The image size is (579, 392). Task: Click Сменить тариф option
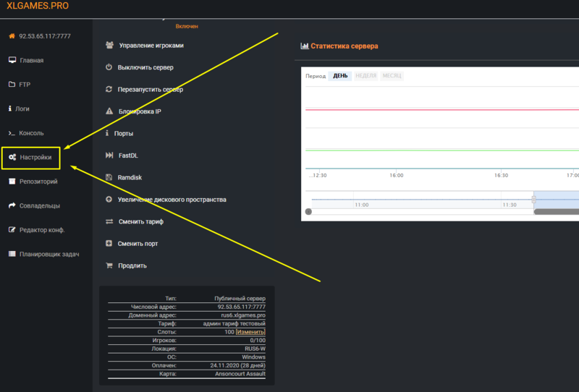(x=142, y=221)
